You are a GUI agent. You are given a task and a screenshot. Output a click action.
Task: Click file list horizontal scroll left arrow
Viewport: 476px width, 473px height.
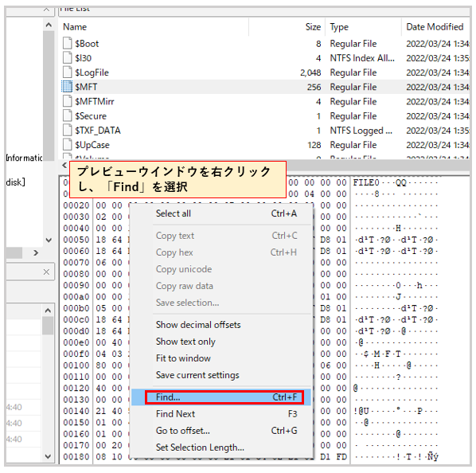tap(64, 165)
